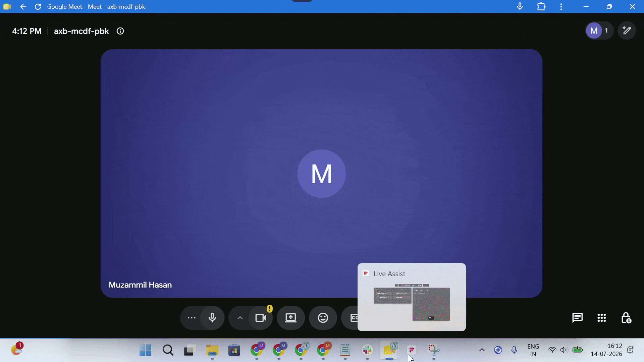Toggle the title bar microphone access icon

tap(520, 6)
